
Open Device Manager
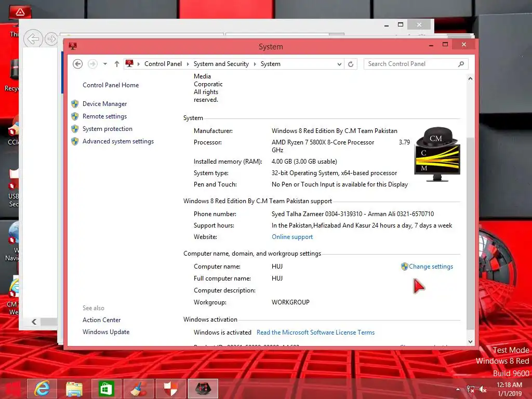105,104
